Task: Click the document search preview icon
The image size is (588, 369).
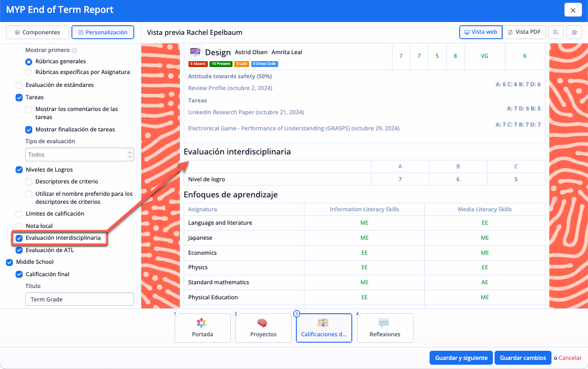Action: click(556, 32)
